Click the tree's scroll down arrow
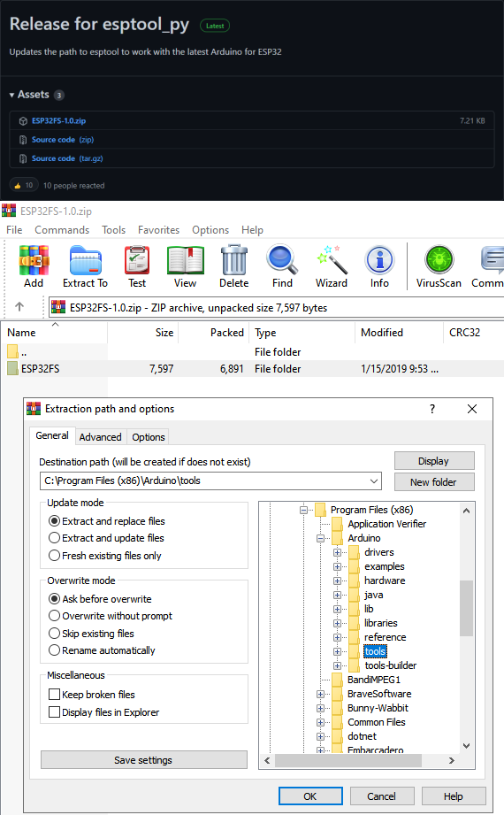Viewport: 504px width, 815px height. click(466, 746)
